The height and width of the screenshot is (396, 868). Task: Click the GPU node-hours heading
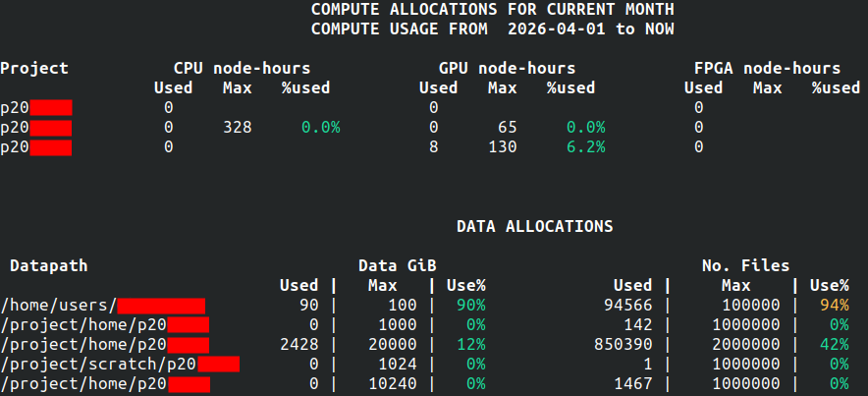point(507,68)
